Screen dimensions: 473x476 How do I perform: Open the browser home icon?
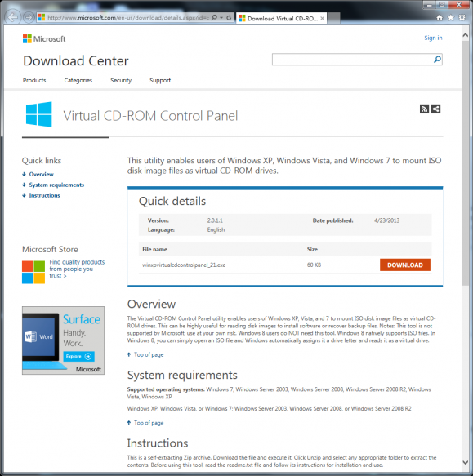tap(440, 18)
